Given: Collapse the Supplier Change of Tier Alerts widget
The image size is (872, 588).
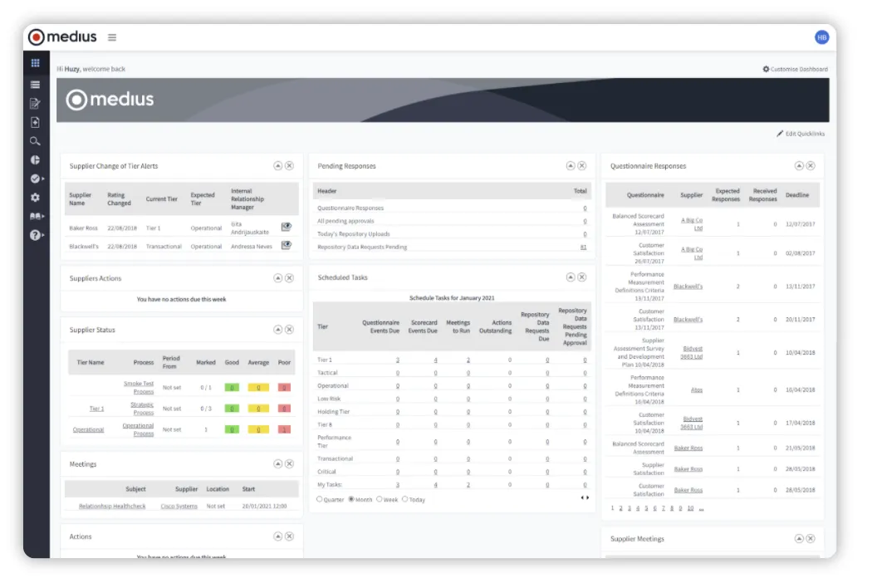Looking at the screenshot, I should [277, 166].
